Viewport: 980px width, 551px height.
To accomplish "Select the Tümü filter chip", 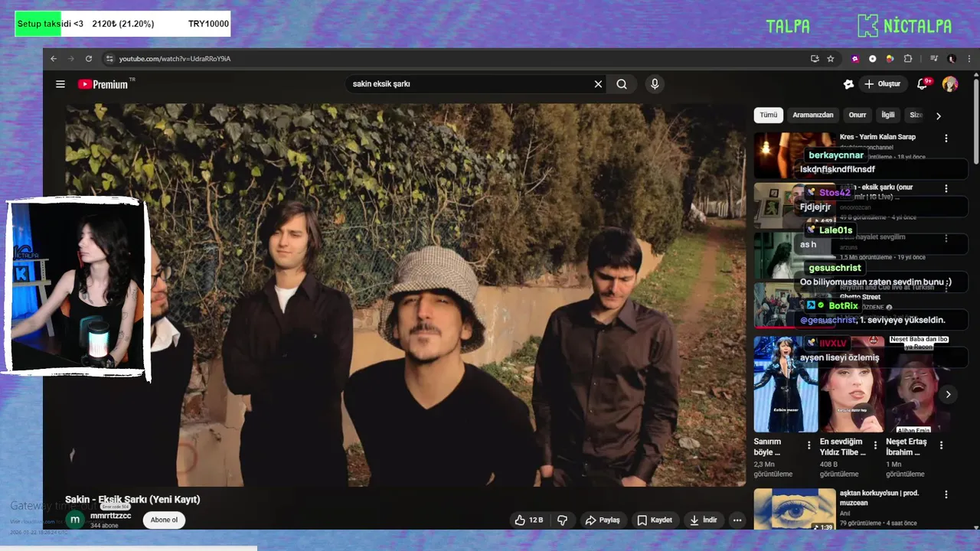I will [x=768, y=115].
